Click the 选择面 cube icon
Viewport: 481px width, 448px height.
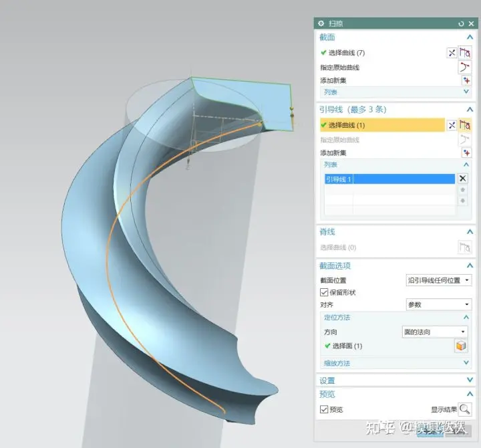tap(461, 346)
